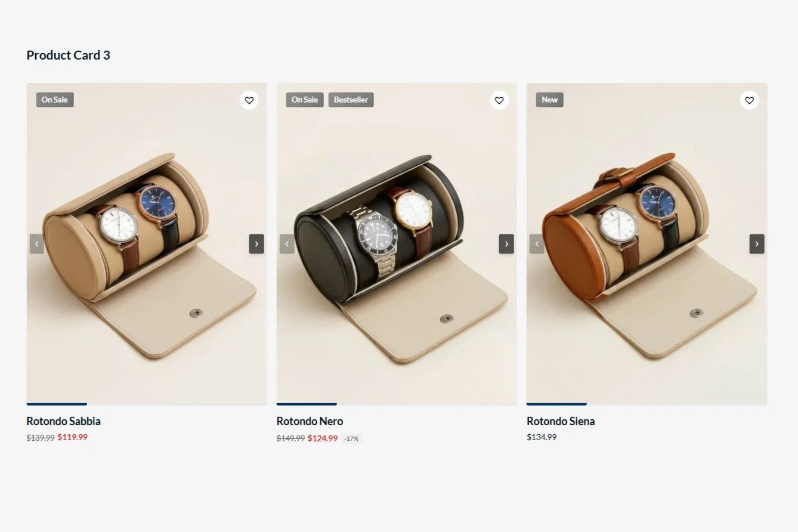Toggle wishlist heart on Rotondo Siena card

pos(749,100)
